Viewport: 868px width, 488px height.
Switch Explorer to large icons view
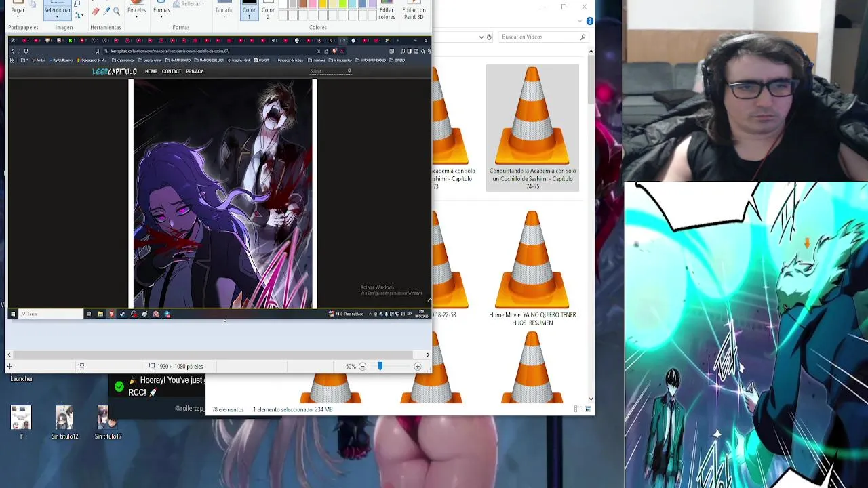click(588, 409)
